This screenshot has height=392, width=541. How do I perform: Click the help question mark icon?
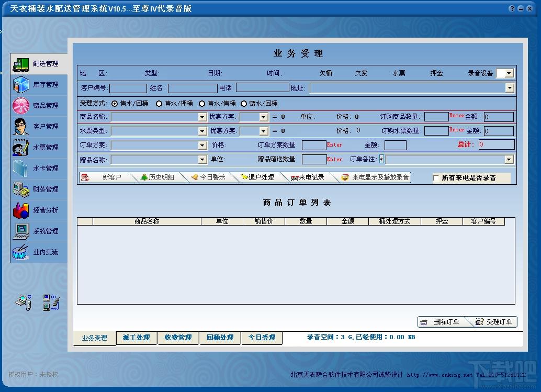click(512, 8)
